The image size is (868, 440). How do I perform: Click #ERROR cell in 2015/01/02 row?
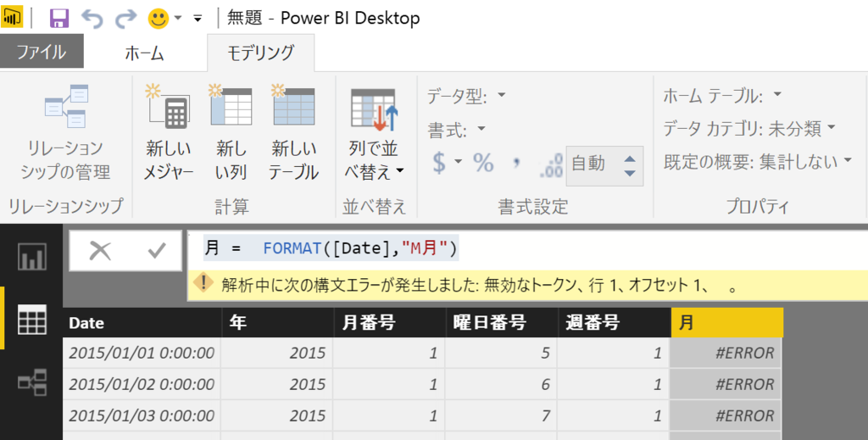pos(726,384)
